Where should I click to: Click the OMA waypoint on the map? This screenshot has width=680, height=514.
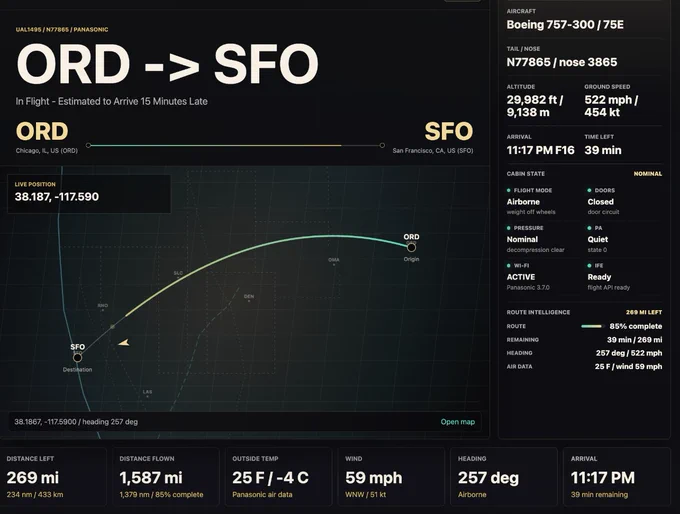(333, 261)
